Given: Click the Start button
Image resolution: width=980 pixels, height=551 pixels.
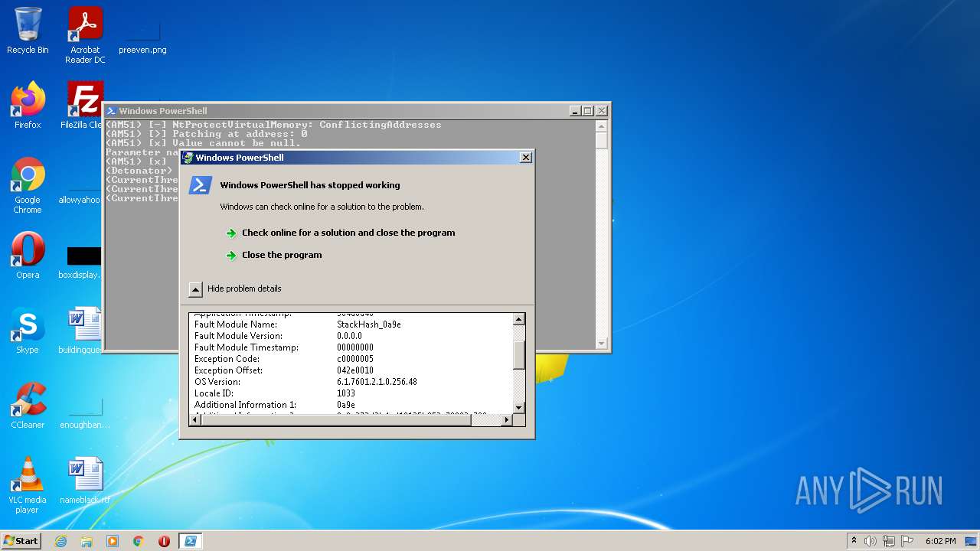Looking at the screenshot, I should coord(21,541).
